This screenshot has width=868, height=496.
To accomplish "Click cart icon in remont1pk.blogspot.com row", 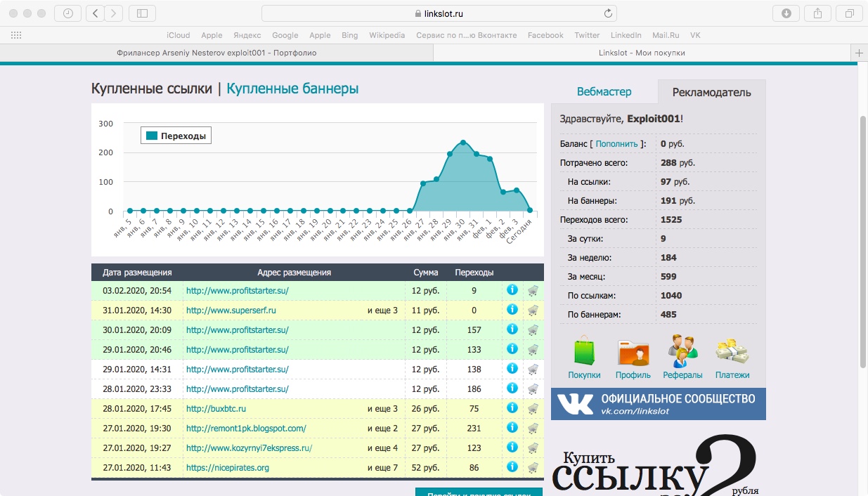I will (533, 428).
